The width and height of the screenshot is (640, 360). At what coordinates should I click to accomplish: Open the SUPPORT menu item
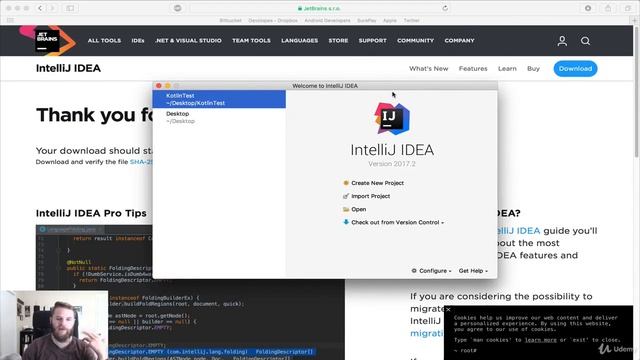click(x=373, y=40)
